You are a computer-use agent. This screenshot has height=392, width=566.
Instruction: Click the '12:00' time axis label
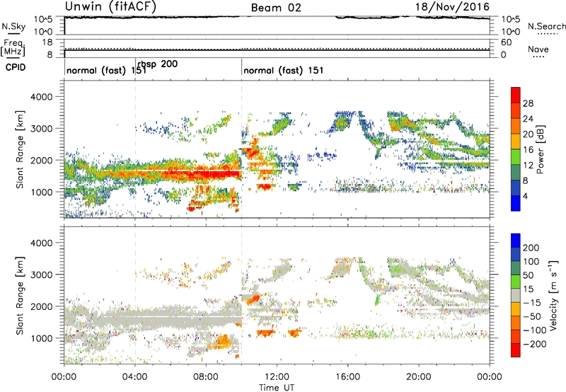point(277,377)
